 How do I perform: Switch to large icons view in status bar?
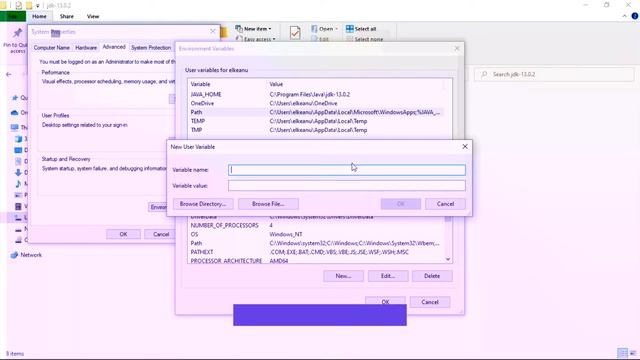(x=633, y=353)
